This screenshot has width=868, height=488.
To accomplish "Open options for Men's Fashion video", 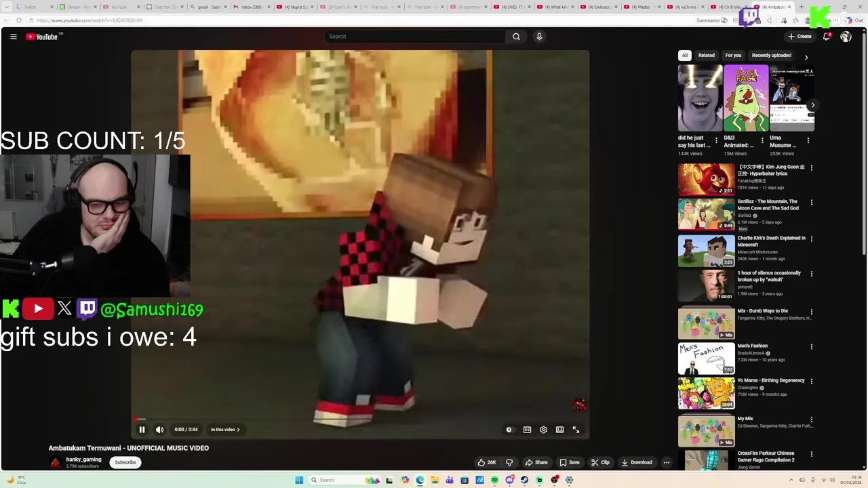I will [811, 346].
